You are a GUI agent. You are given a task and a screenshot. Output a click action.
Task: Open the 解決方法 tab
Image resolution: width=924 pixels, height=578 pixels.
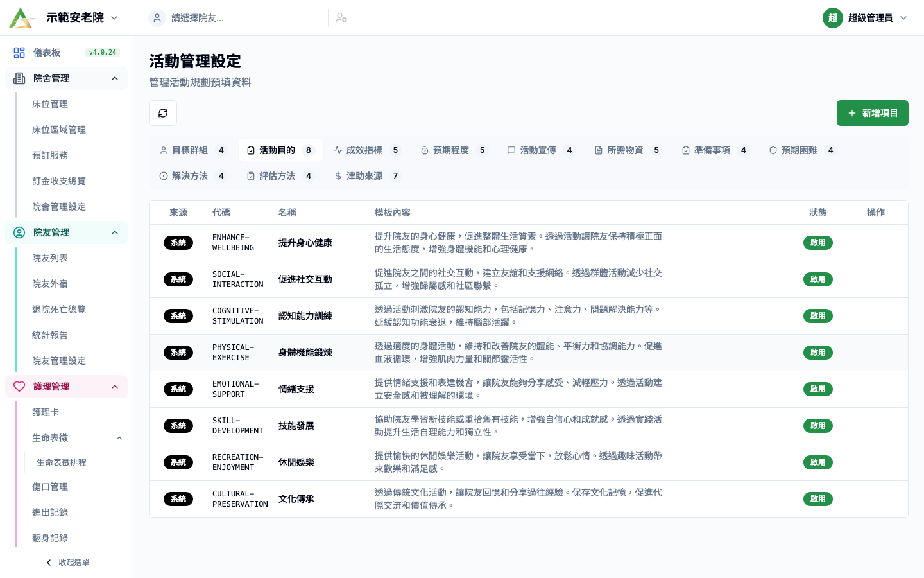click(193, 176)
